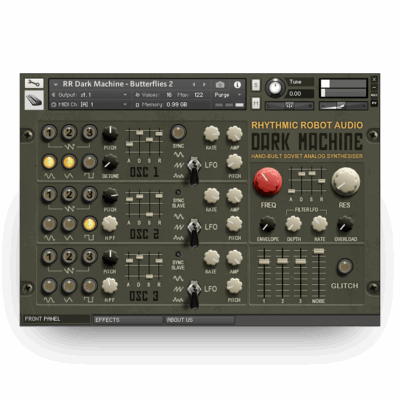Enable OSC 2 square wave button
Image resolution: width=400 pixels, height=400 pixels.
pos(89,224)
